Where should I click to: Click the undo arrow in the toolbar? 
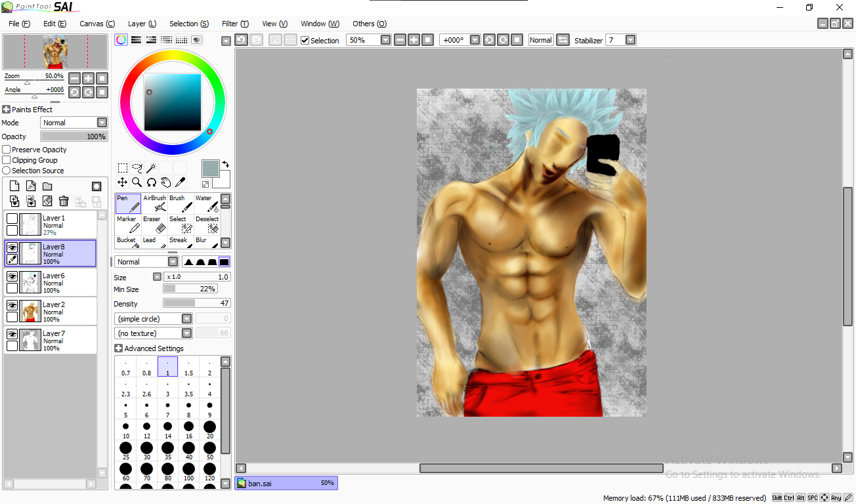[x=241, y=40]
